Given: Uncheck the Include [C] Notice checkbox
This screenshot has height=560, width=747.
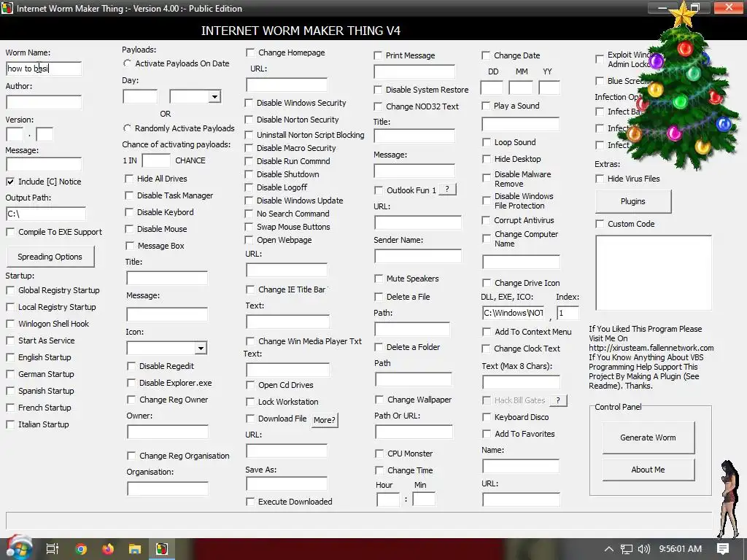Looking at the screenshot, I should 10,182.
